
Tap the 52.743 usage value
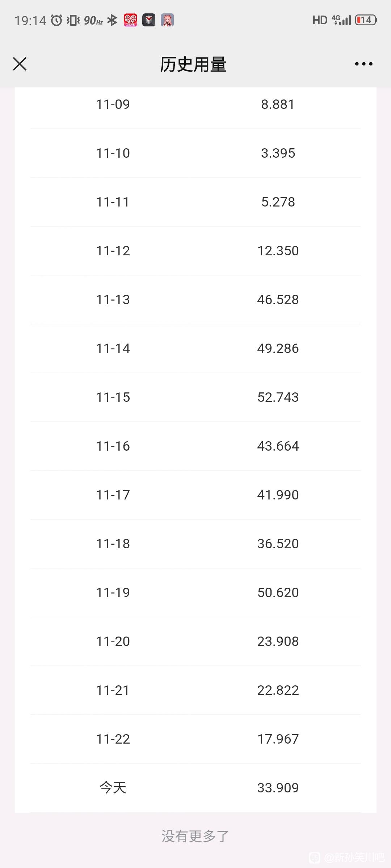pos(278,397)
